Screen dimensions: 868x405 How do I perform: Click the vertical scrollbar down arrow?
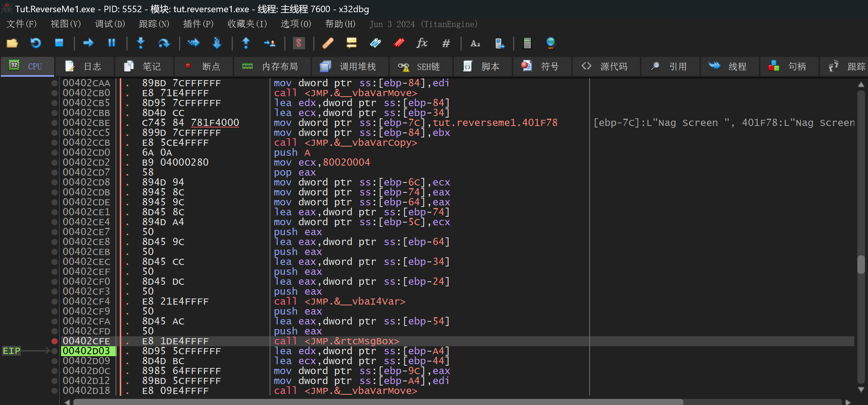861,390
